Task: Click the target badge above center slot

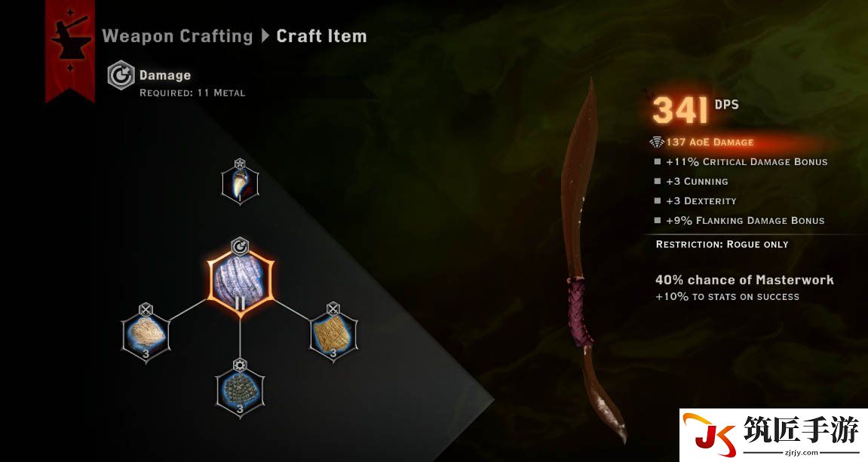Action: tap(240, 246)
